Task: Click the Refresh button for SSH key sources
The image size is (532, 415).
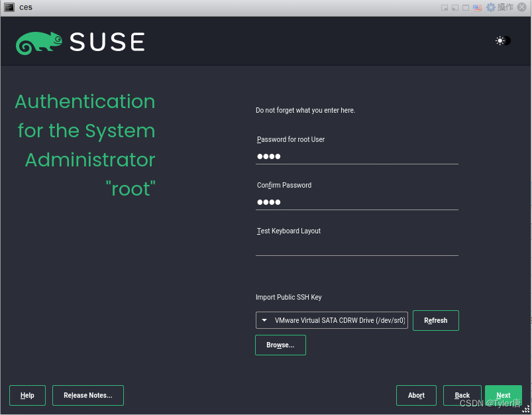Action: coord(435,320)
